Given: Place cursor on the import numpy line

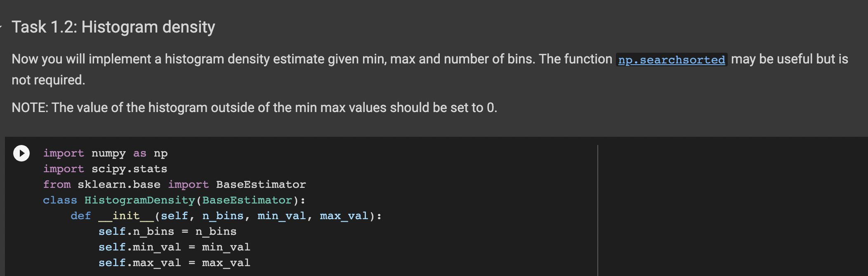Looking at the screenshot, I should [105, 153].
